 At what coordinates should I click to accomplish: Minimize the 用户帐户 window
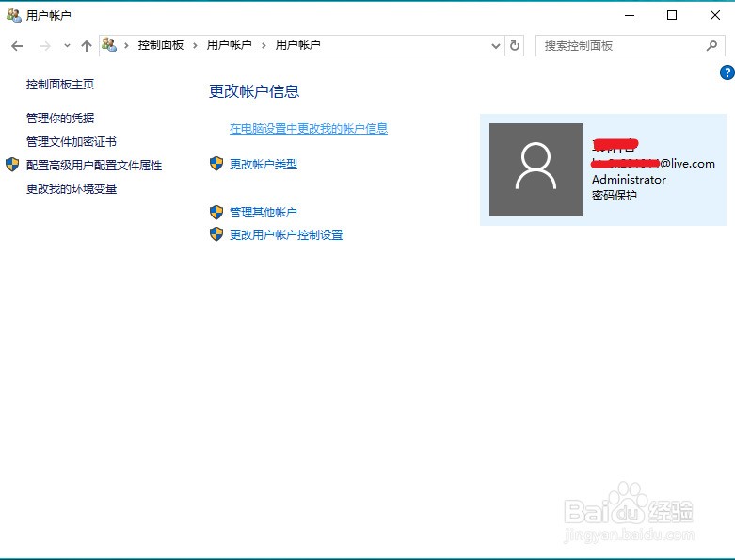point(630,15)
